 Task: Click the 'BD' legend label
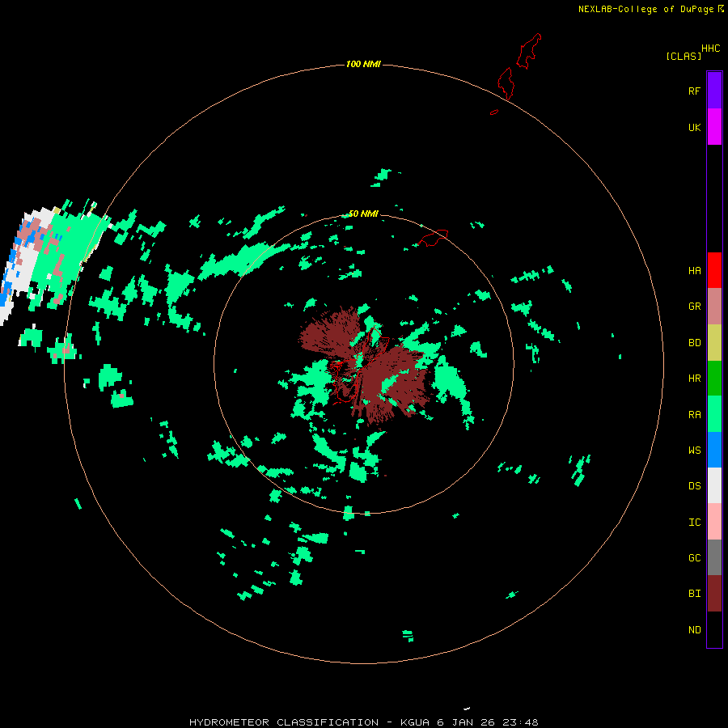(x=694, y=343)
